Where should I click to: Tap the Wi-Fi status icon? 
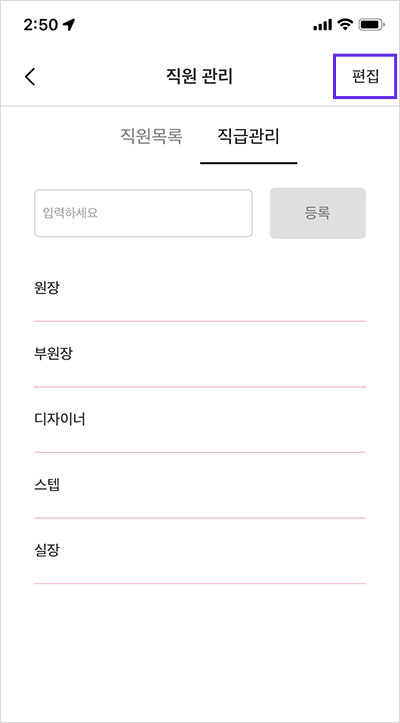345,25
